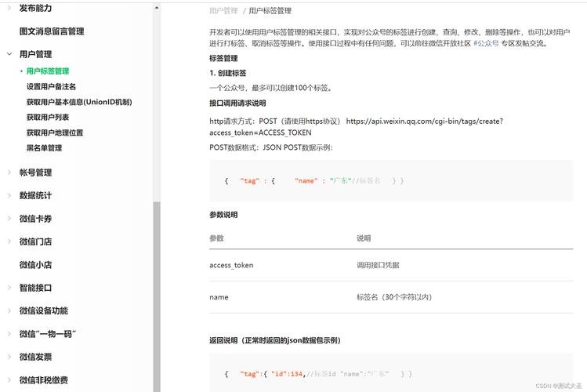Click the 标签管理 heading
587x392 pixels.
(x=223, y=58)
